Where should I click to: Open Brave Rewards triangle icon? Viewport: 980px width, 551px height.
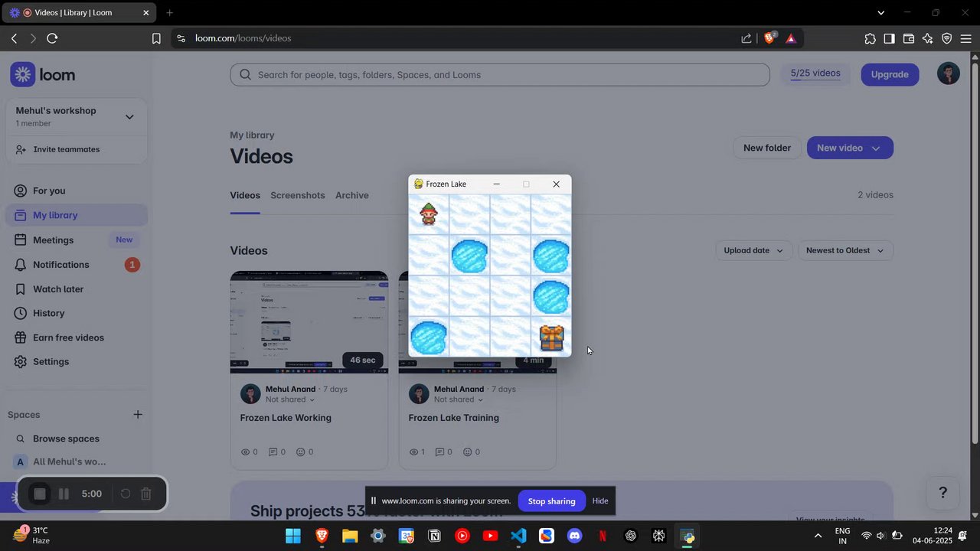pos(791,38)
